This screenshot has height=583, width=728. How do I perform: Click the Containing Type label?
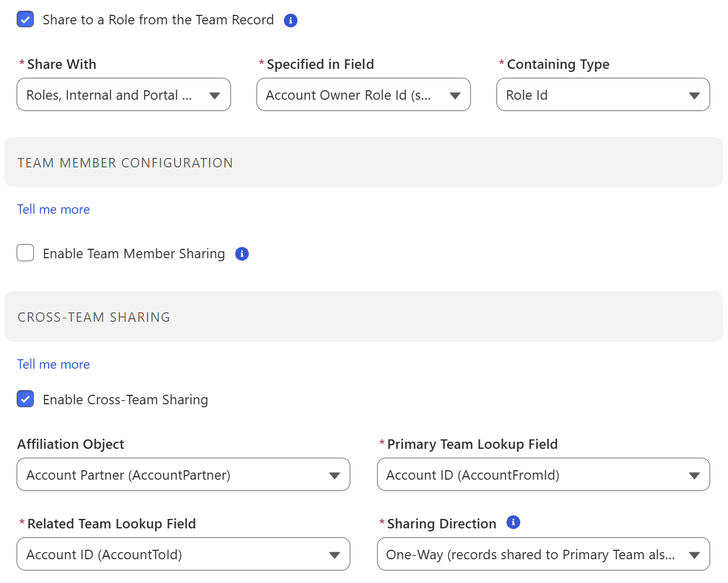(x=558, y=64)
